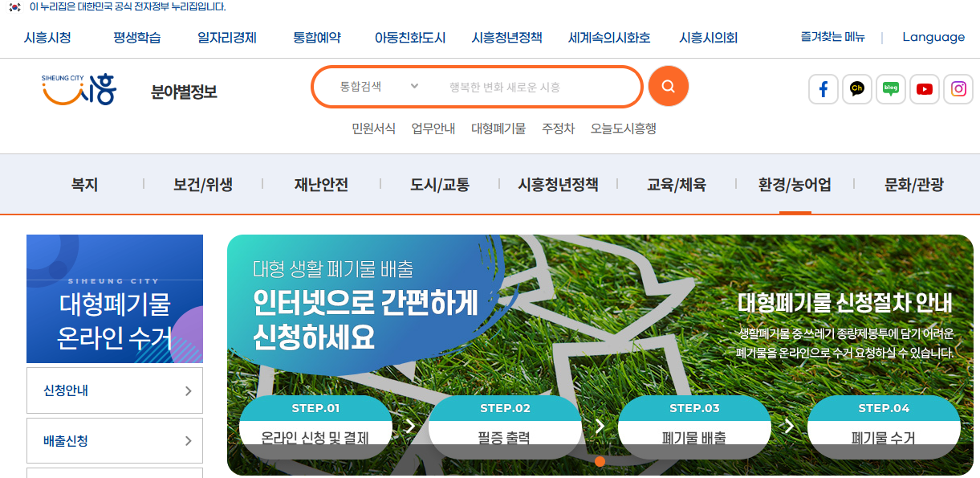The width and height of the screenshot is (980, 478).
Task: Select the 복지 category tab
Action: 84,185
